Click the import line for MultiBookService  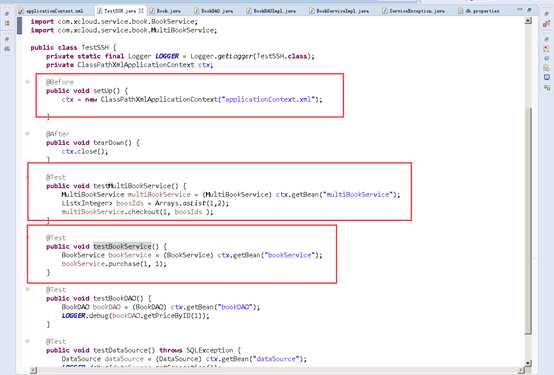124,30
